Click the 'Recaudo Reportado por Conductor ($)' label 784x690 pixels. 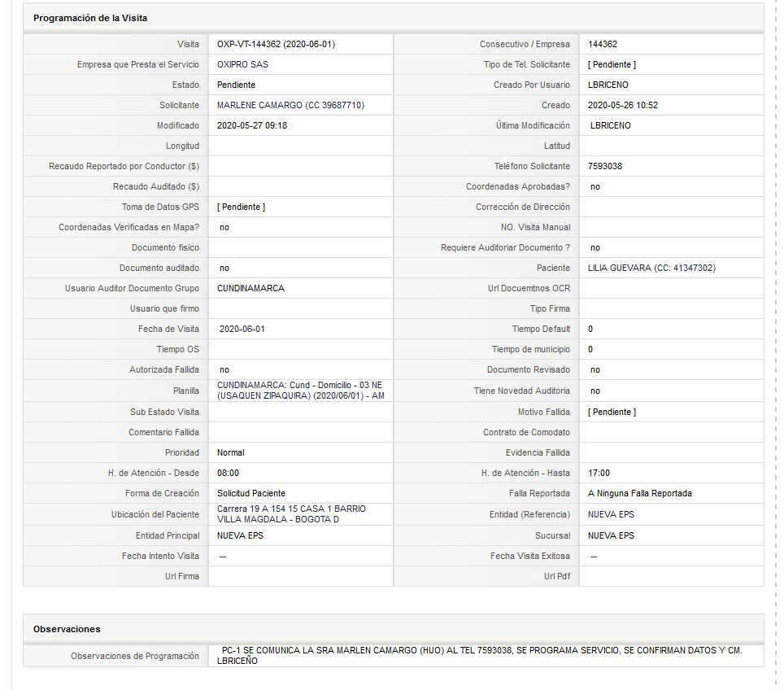124,166
